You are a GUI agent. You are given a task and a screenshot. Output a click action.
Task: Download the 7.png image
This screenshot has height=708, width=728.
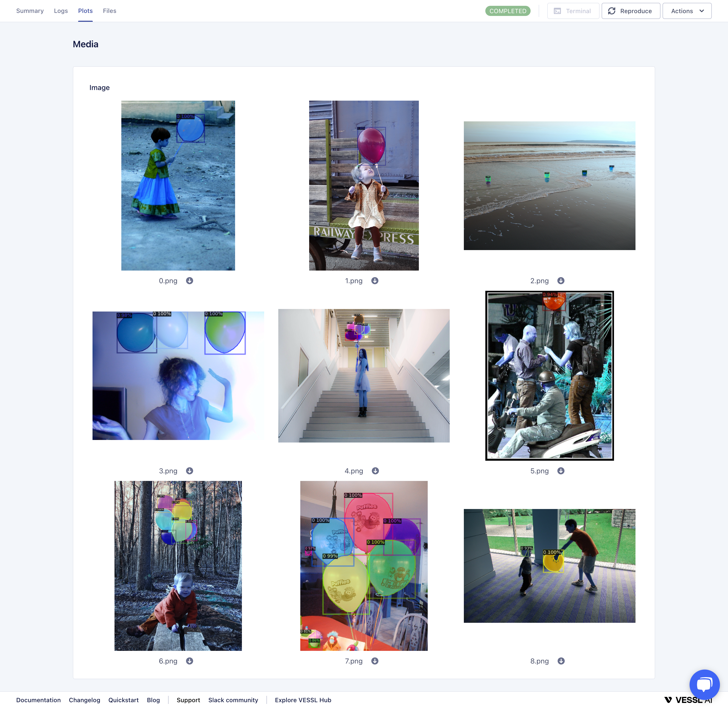tap(375, 661)
